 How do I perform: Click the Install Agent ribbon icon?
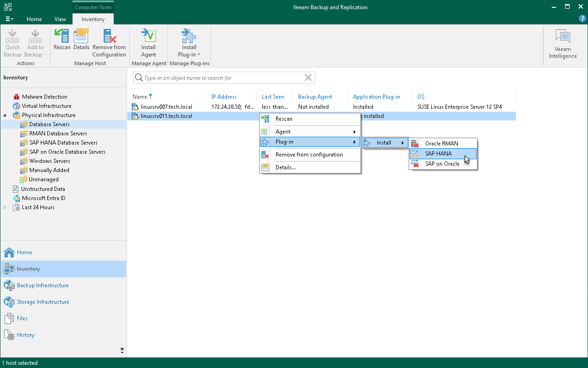point(148,36)
